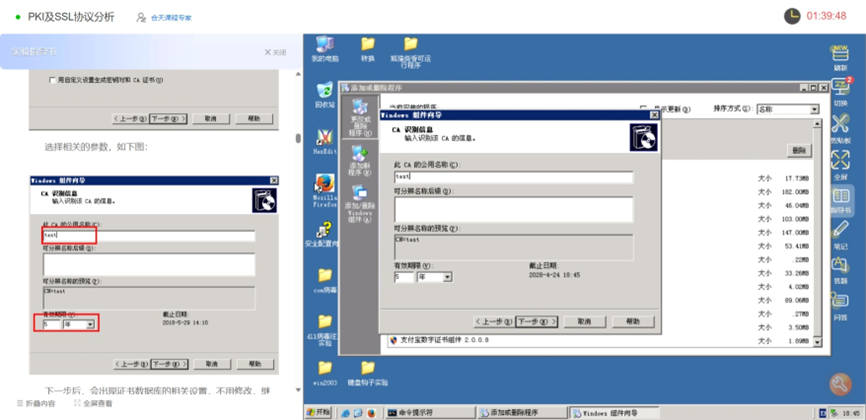
Task: Click the 182.00MB size value
Action: click(x=795, y=192)
